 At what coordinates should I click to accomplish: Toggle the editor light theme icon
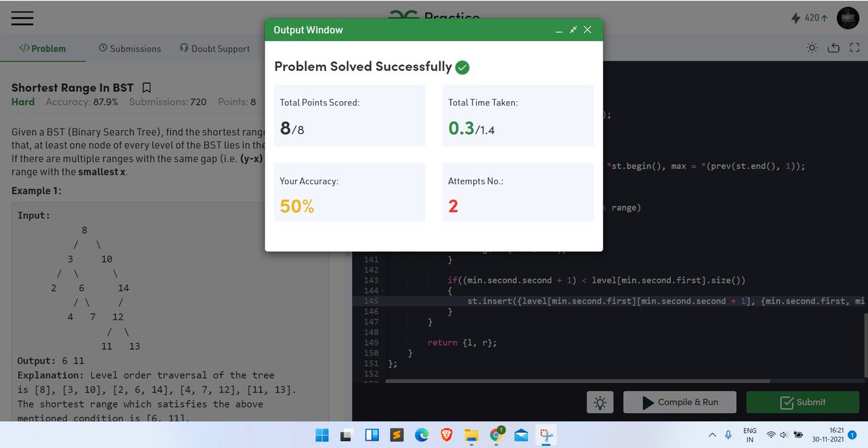(812, 47)
